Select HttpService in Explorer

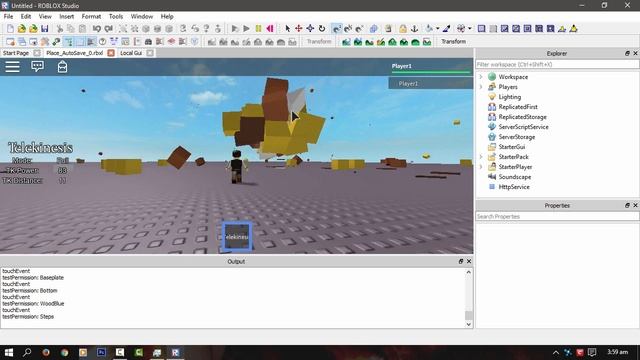(x=513, y=187)
